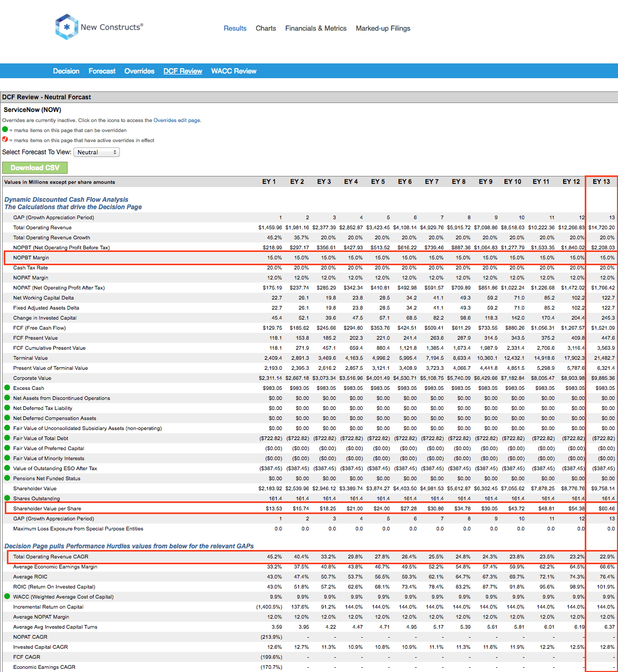
Task: Click the New Constructs logo
Action: coord(99,27)
